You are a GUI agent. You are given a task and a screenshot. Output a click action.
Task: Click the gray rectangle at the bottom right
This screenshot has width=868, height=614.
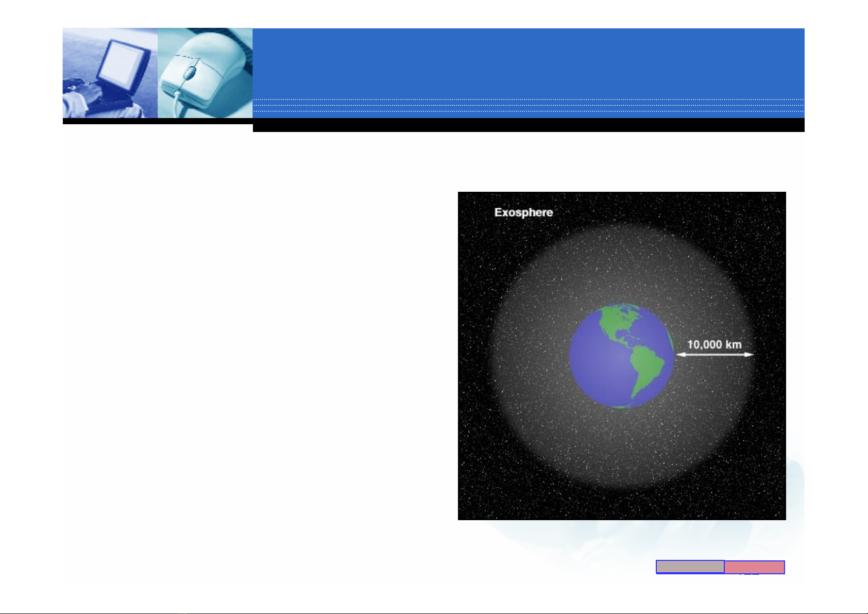point(690,567)
